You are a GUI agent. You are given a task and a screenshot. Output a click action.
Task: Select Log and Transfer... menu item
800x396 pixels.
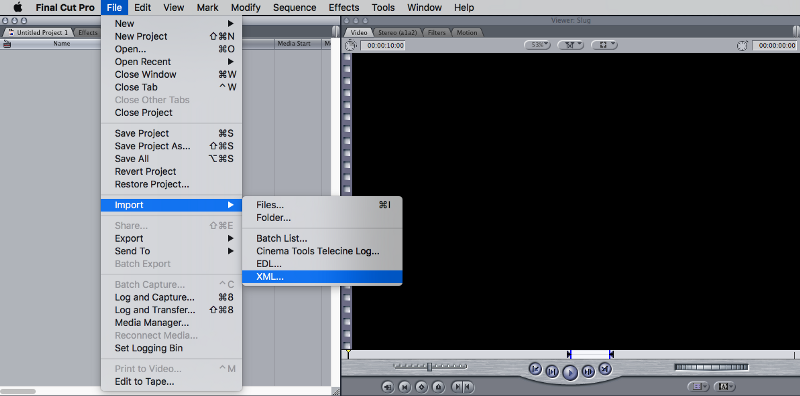click(x=171, y=310)
